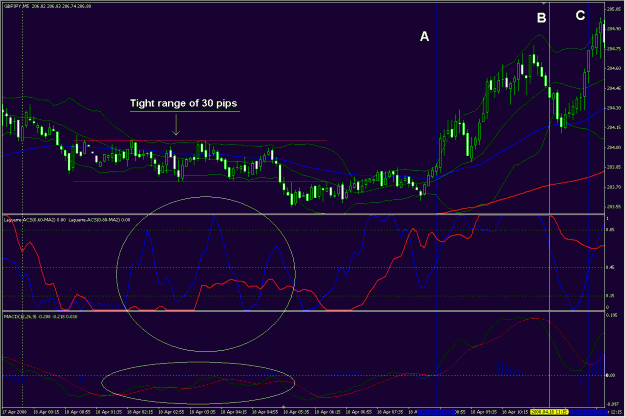625x417 pixels.
Task: Click the 18 Apr 10:15 time label
Action: point(516,411)
